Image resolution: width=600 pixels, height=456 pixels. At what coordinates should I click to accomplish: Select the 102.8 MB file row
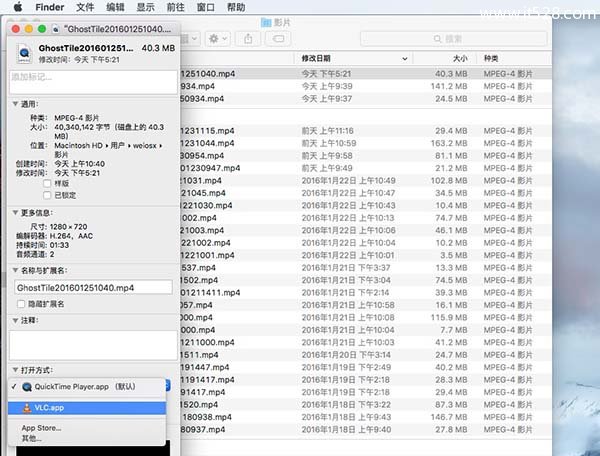(x=366, y=181)
